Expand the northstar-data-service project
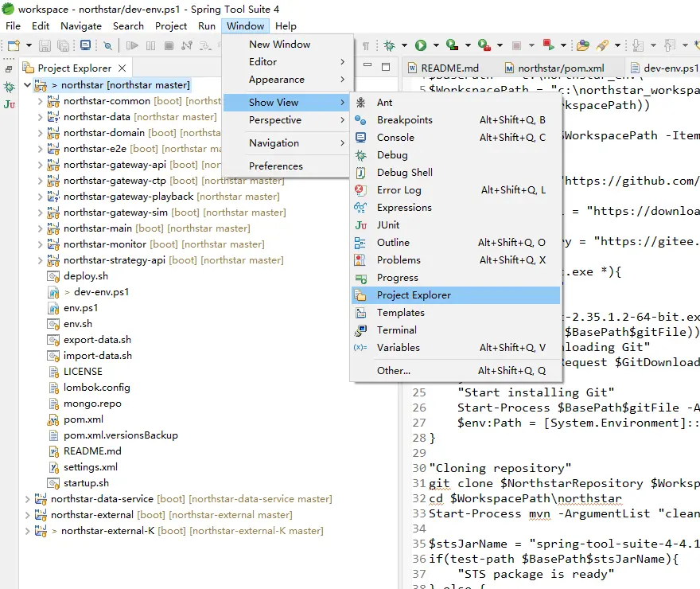The width and height of the screenshot is (700, 589). (28, 499)
